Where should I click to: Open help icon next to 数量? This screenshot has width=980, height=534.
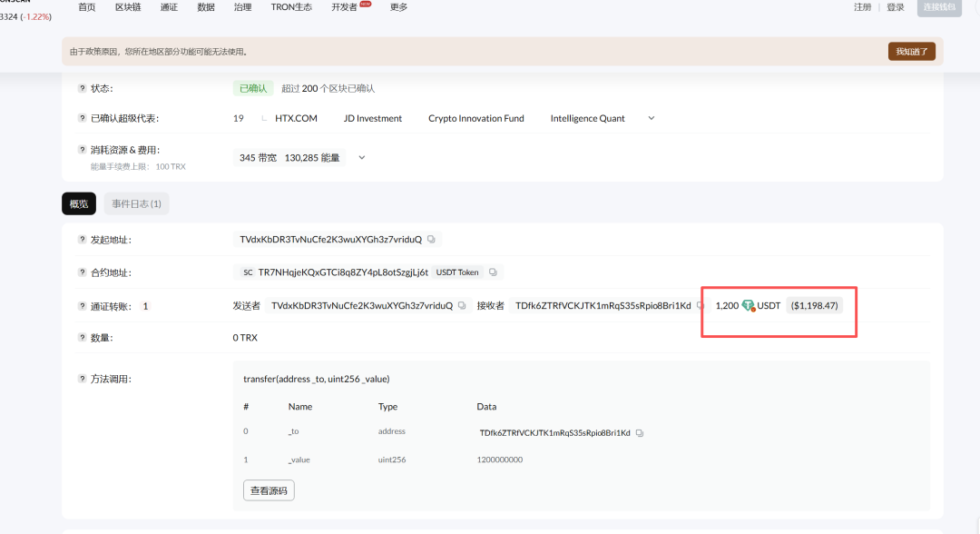click(82, 337)
